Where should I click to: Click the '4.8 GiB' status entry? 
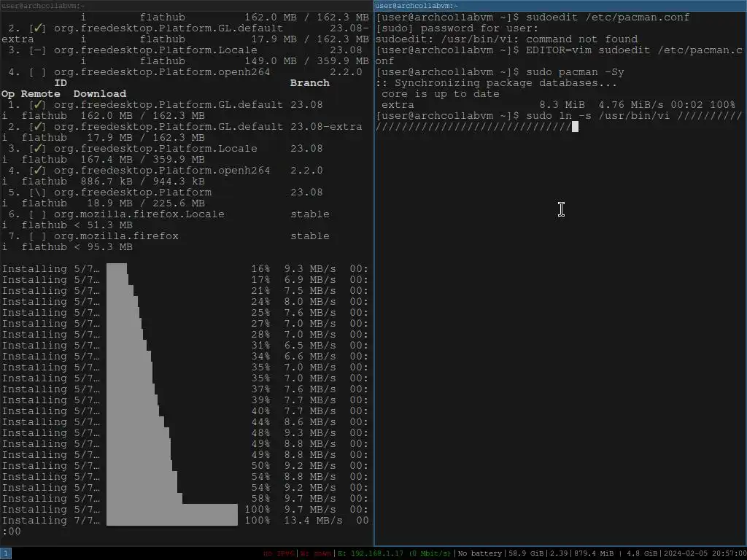point(642,554)
